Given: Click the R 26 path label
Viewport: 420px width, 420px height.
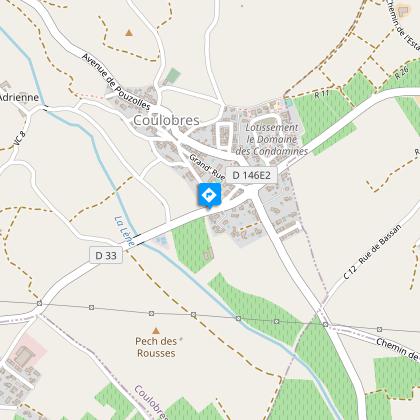Looking at the screenshot, I should [x=401, y=73].
